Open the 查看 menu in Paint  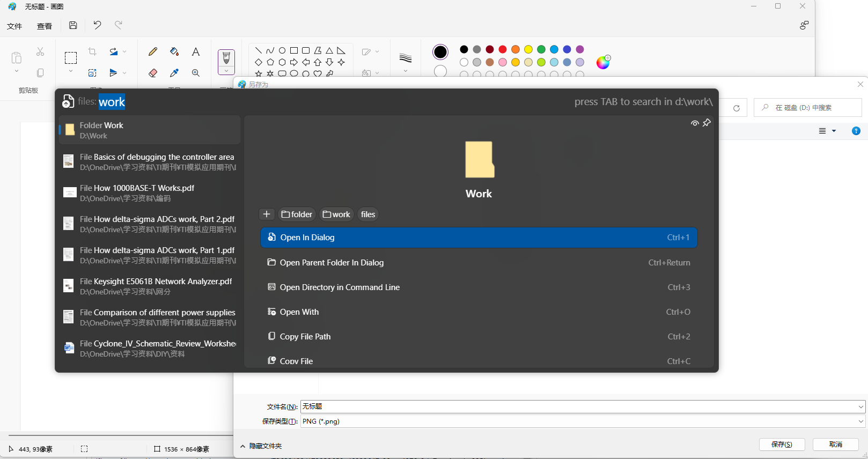[45, 26]
